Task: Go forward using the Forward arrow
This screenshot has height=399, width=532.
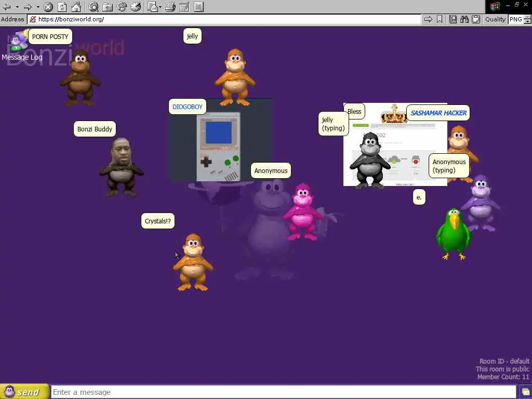Action: 28,6
